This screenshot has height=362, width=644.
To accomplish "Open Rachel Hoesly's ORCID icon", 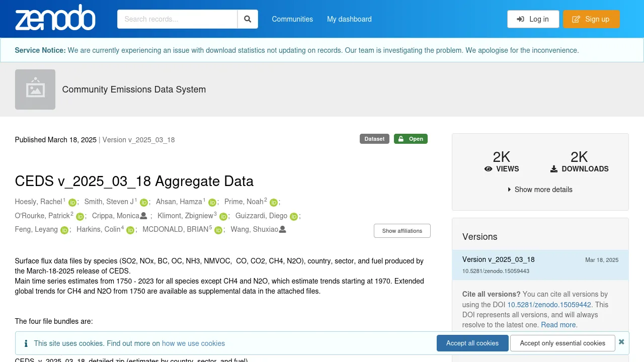I will pos(72,203).
